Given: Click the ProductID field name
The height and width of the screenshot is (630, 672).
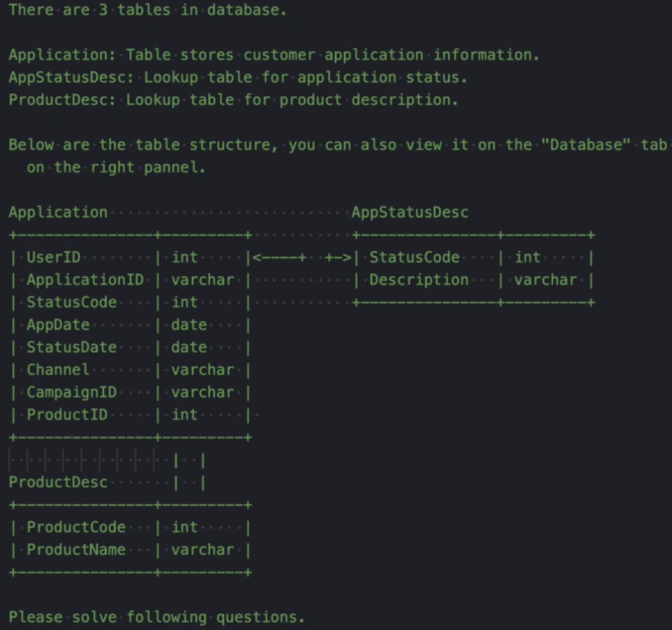Looking at the screenshot, I should (x=67, y=415).
